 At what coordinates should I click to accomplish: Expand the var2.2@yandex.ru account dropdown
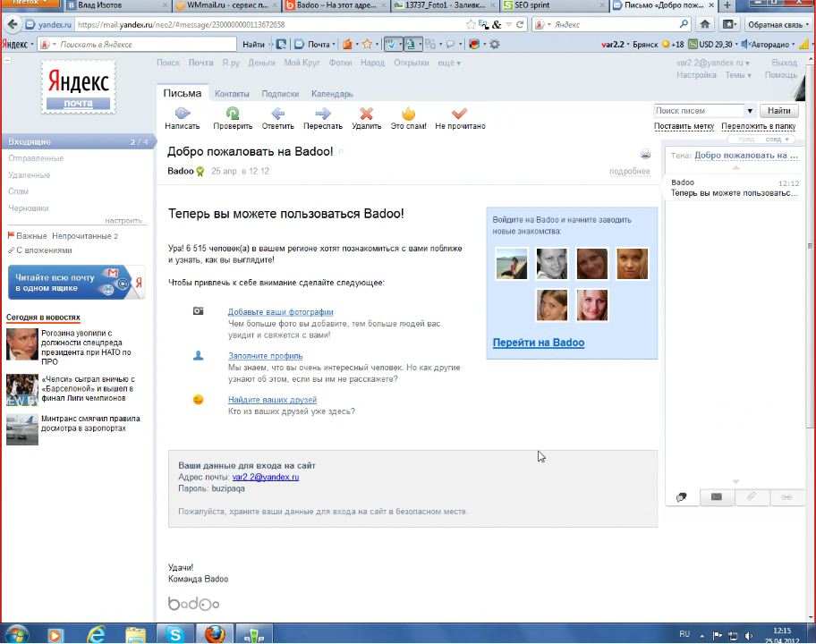(x=713, y=63)
